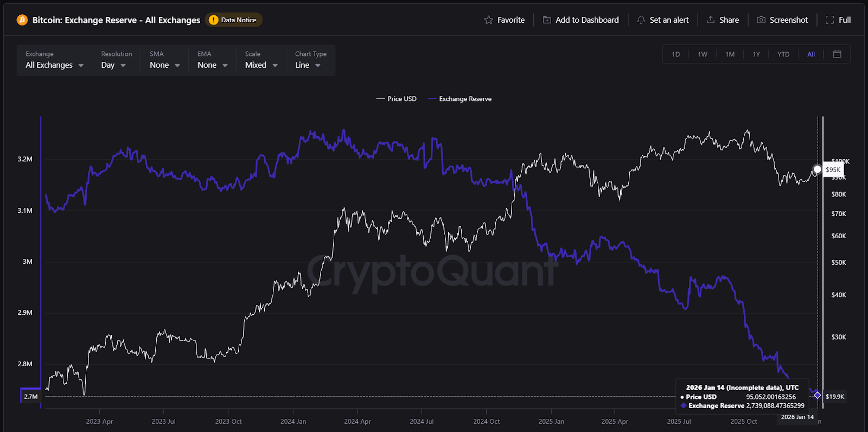Expand the Resolution Day dropdown
The height and width of the screenshot is (432, 868).
coord(113,65)
